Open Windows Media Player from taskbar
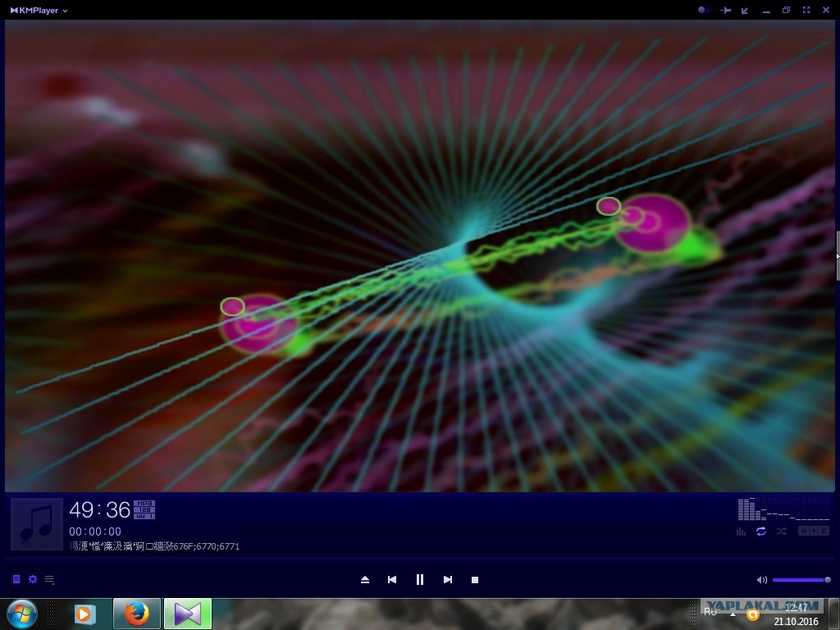Viewport: 840px width, 630px height. (x=84, y=614)
